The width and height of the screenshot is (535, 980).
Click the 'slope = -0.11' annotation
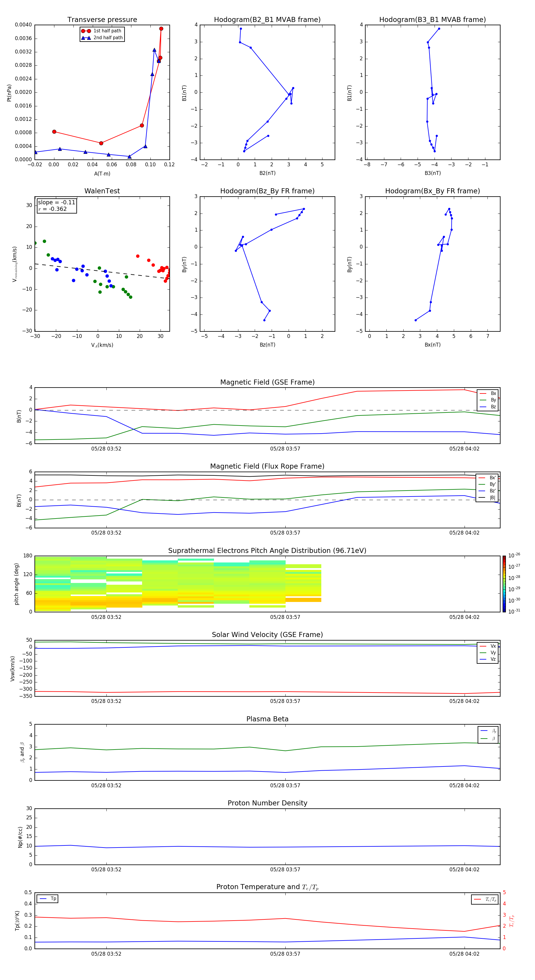56,203
